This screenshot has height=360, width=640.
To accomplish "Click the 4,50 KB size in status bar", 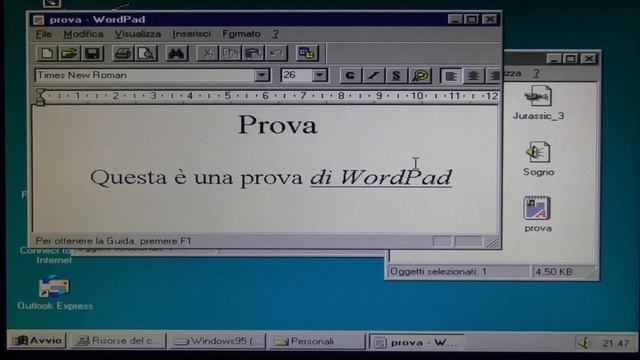I will [553, 272].
